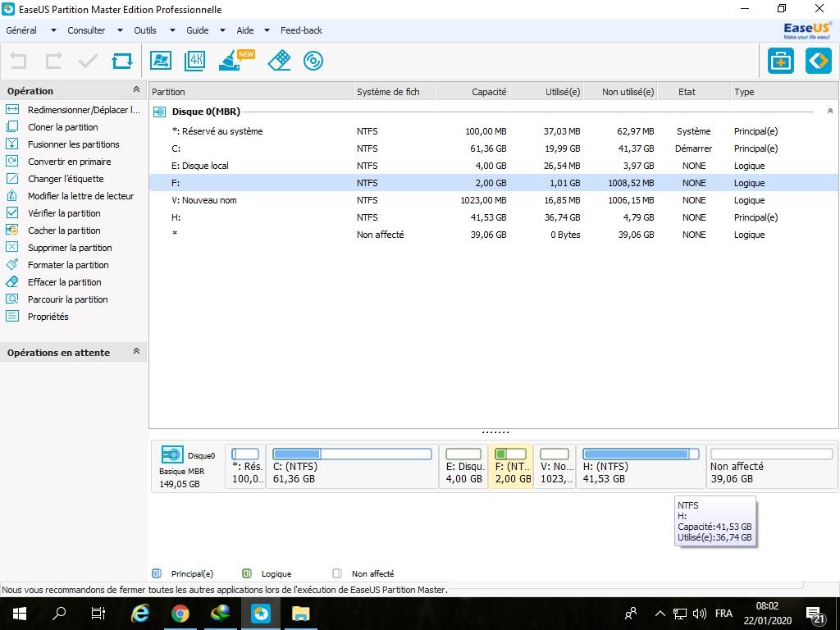Click Fusionner les partitions link
Image resolution: width=840 pixels, height=630 pixels.
[73, 144]
